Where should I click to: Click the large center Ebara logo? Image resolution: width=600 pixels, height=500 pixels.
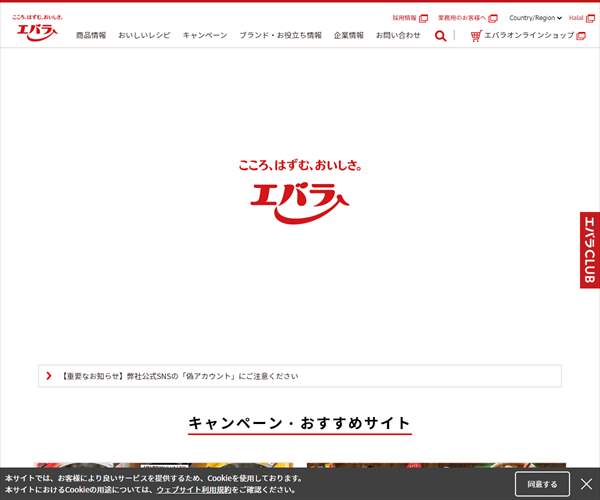coord(300,192)
